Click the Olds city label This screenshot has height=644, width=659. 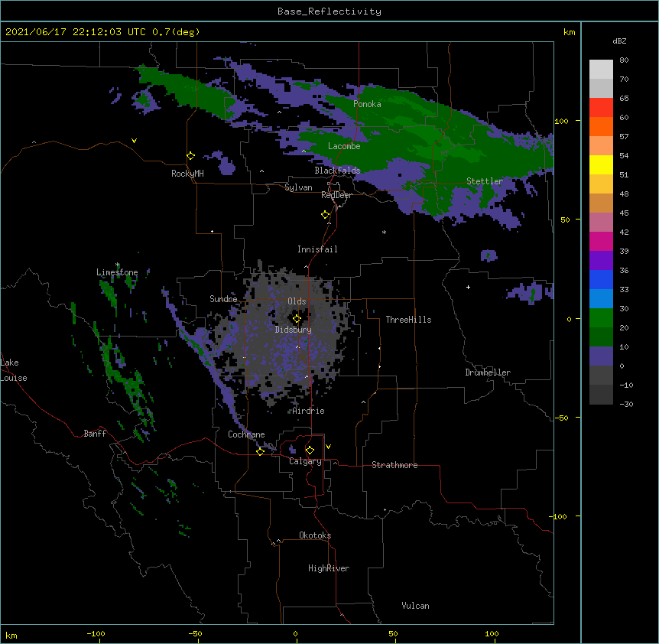pyautogui.click(x=297, y=301)
